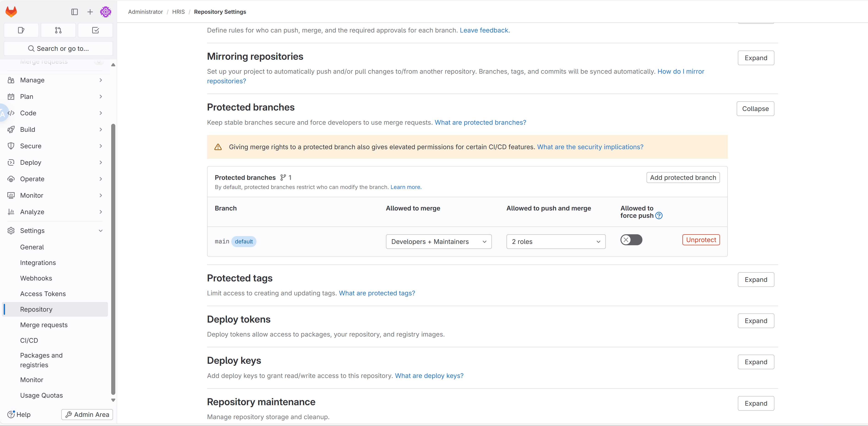Toggle the sidebar collapse icon
The image size is (868, 426).
point(74,12)
